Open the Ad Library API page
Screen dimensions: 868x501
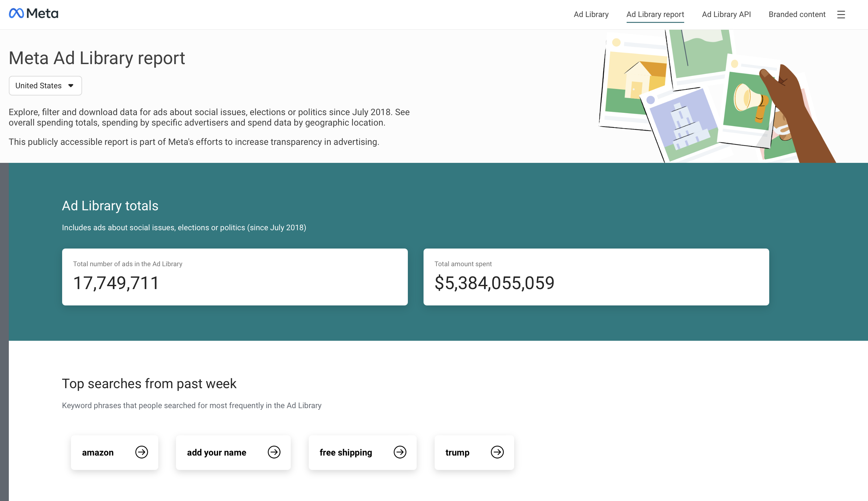(726, 14)
